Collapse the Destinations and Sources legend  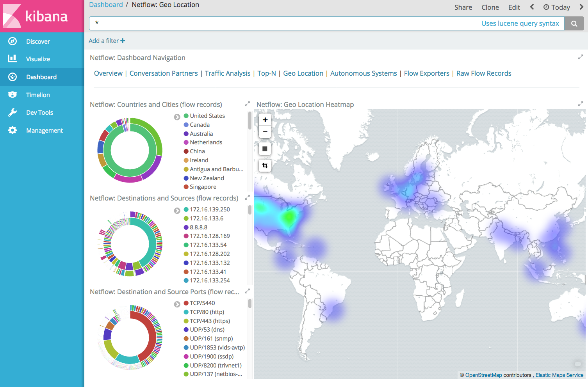point(177,211)
